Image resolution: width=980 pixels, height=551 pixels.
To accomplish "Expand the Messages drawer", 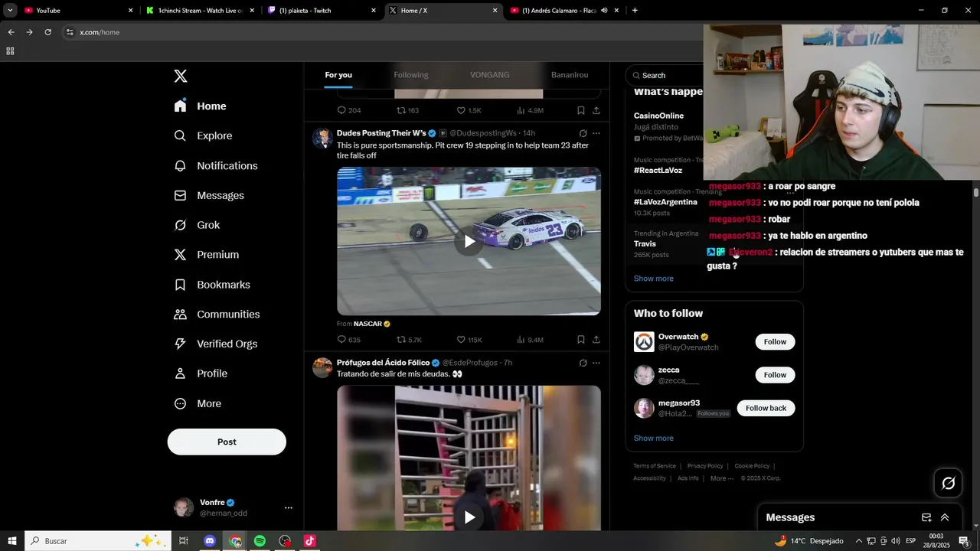I will pos(945,517).
